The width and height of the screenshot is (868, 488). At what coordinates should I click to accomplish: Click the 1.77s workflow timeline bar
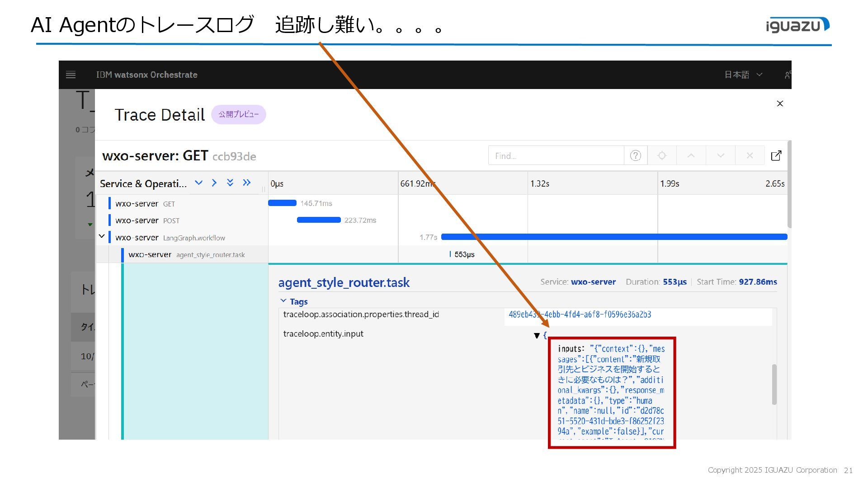pyautogui.click(x=614, y=237)
